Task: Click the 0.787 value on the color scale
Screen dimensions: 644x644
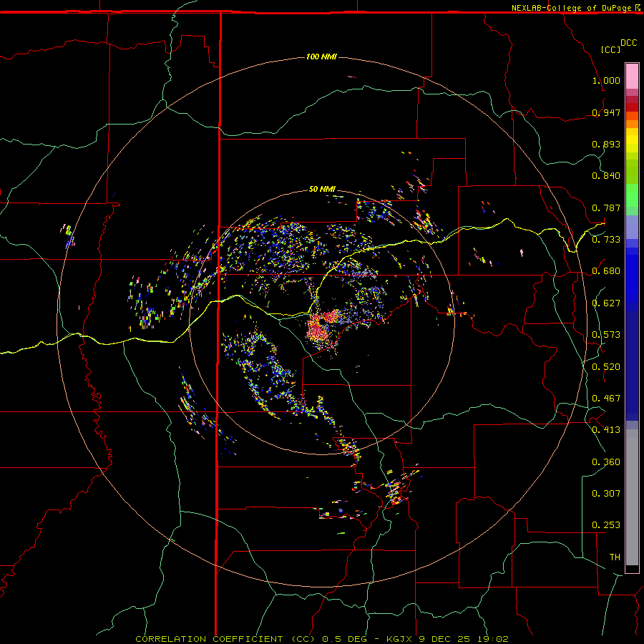Action: (x=606, y=208)
